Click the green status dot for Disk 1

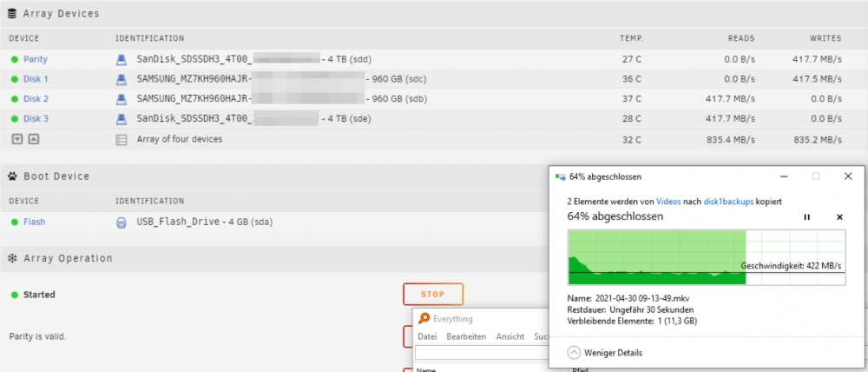15,79
